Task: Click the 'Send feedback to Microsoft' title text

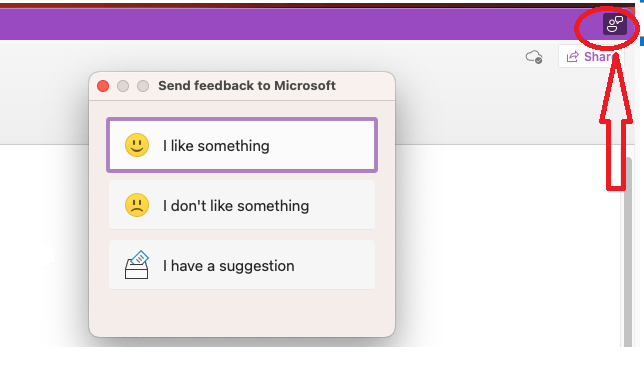Action: [247, 85]
